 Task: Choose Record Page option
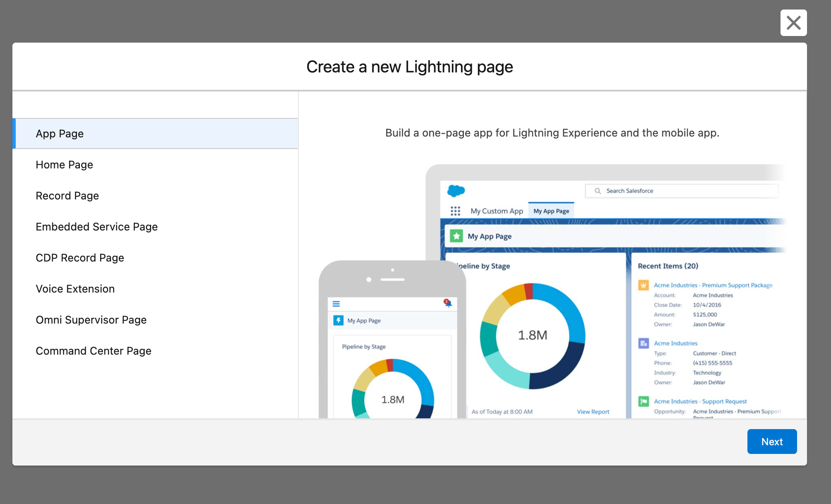155,196
